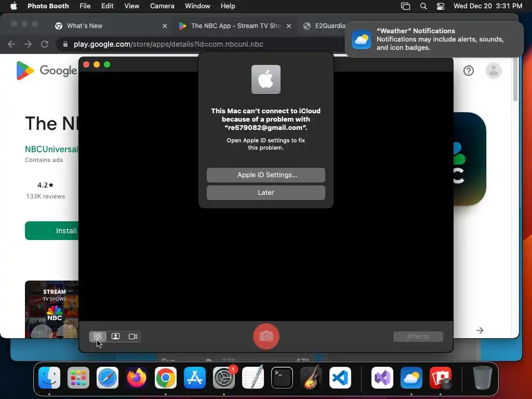Switch to the What's New Chrome tab

(110, 26)
